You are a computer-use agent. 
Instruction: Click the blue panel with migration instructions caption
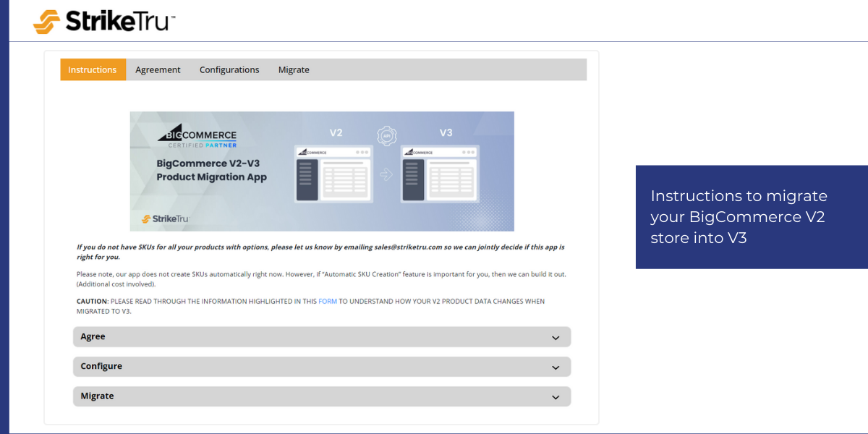click(751, 217)
